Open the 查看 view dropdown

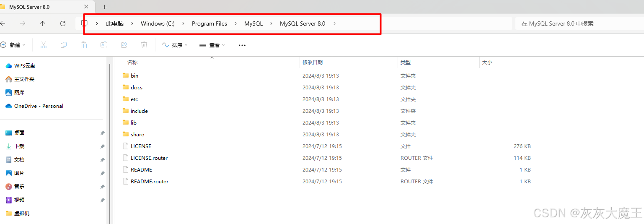[x=212, y=45]
